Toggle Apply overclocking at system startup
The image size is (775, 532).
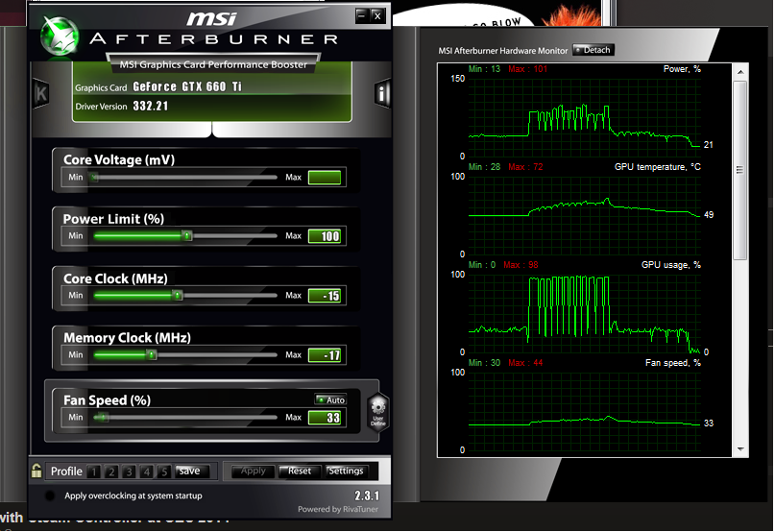(x=50, y=496)
